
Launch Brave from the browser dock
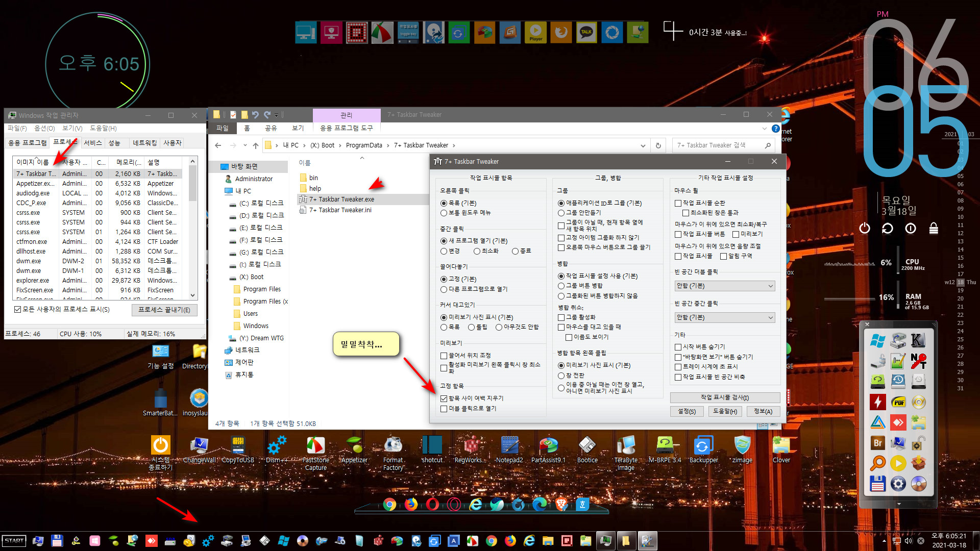pyautogui.click(x=561, y=505)
